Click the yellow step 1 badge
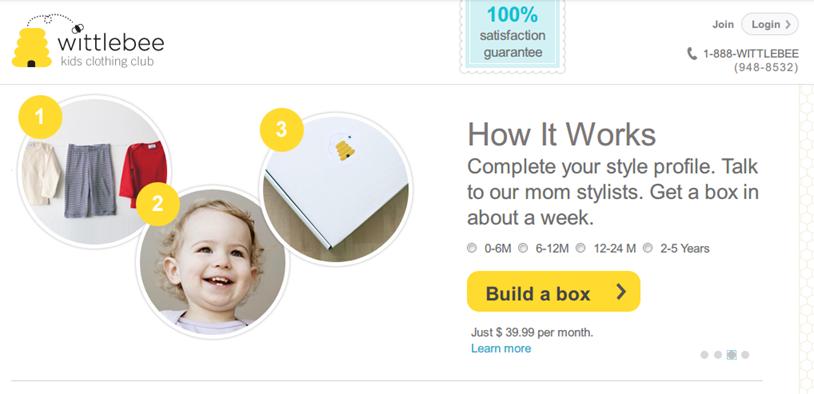 [40, 117]
